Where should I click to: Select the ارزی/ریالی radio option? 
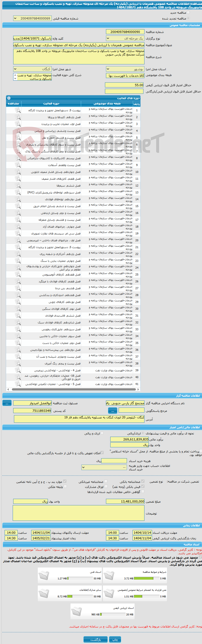click(x=143, y=433)
